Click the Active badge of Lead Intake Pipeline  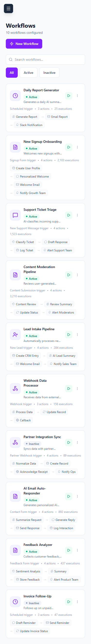coord(31,336)
